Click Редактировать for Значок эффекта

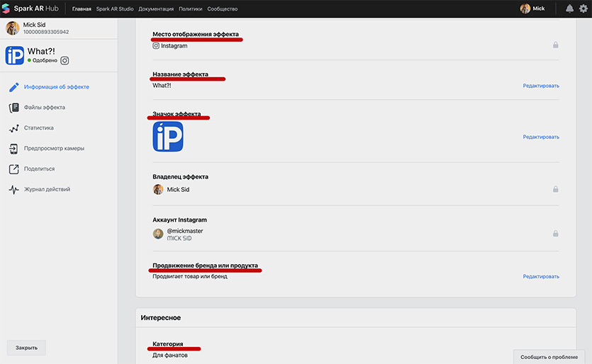(541, 137)
